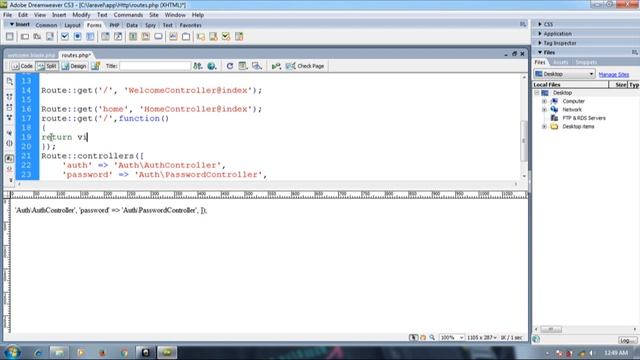This screenshot has height=360, width=640.
Task: Insert a Fieldset form element
Action: tap(186, 37)
